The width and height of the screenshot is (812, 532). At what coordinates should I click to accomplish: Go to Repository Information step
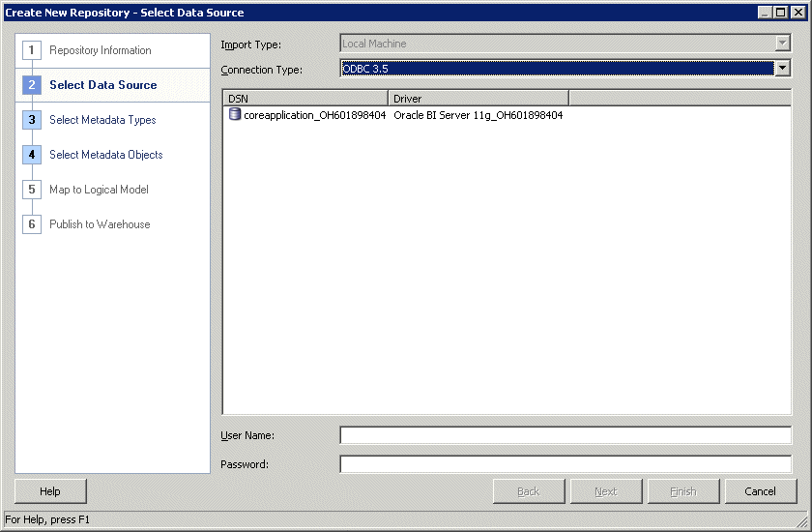pos(100,50)
